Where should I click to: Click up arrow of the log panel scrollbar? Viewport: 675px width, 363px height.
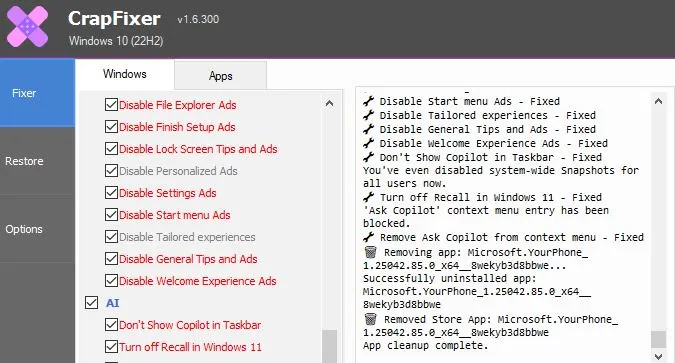pos(658,102)
